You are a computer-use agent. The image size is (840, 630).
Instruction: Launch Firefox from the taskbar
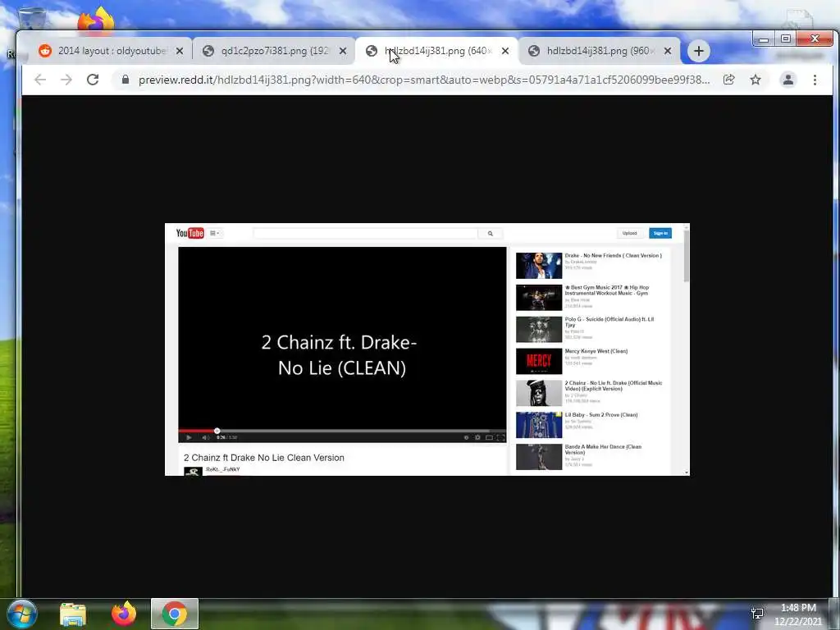(x=124, y=614)
